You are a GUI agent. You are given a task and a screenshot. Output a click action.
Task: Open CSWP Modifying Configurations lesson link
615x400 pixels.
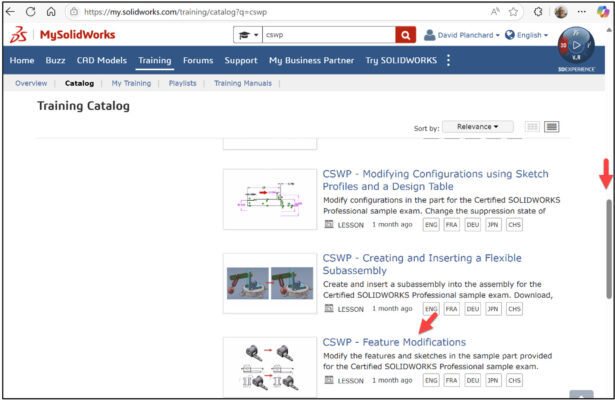[x=435, y=180]
